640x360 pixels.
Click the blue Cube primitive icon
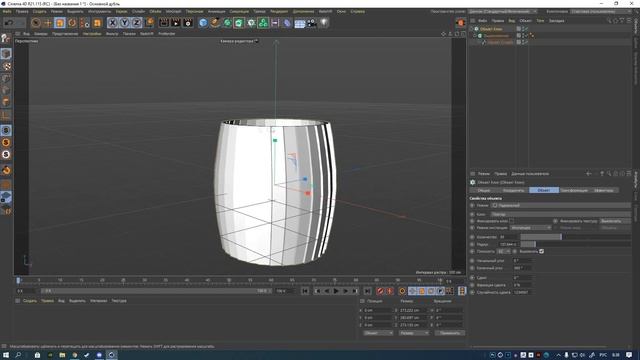(x=203, y=23)
